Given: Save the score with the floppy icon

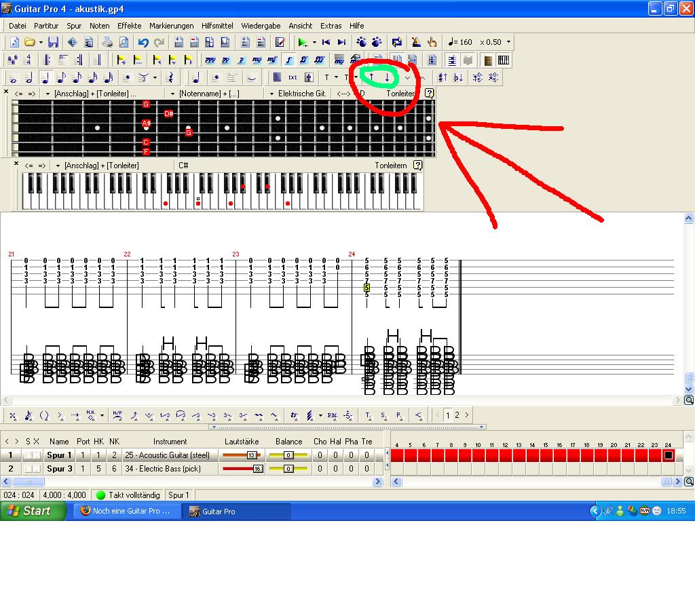Looking at the screenshot, I should (x=53, y=42).
